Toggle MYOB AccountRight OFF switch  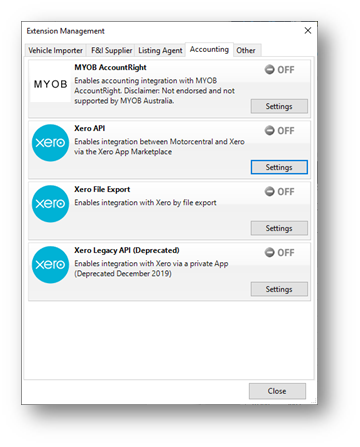[x=279, y=70]
